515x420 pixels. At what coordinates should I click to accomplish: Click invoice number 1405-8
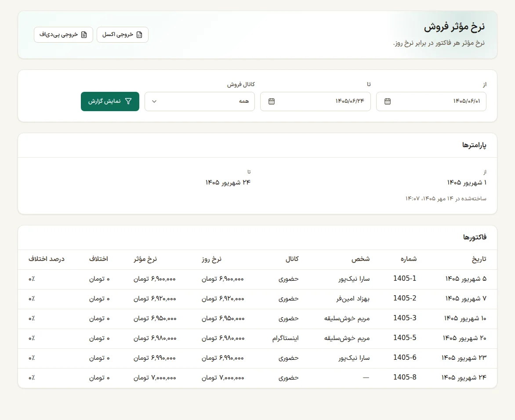[x=405, y=377]
